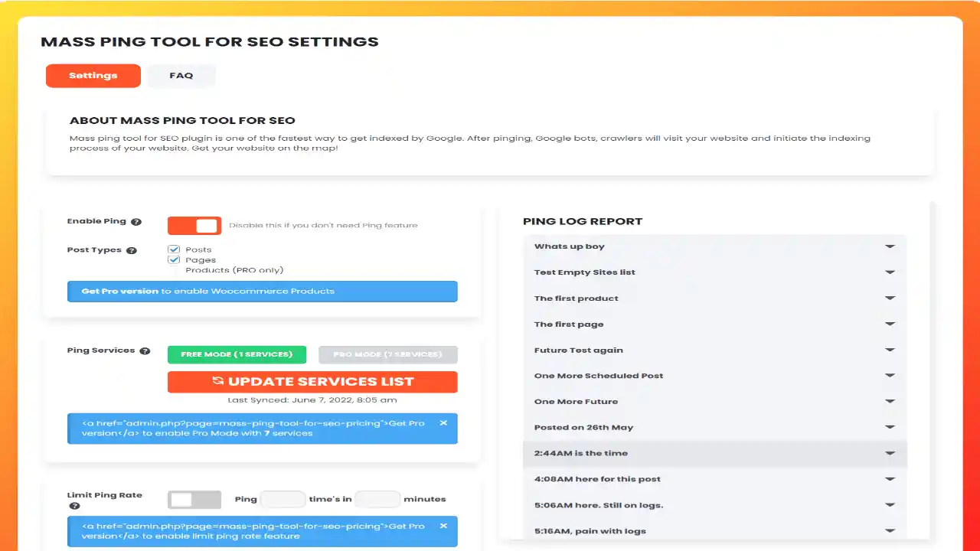Click the 'Last Synced: June 7, 2022' text
The image size is (980, 551).
coord(312,400)
